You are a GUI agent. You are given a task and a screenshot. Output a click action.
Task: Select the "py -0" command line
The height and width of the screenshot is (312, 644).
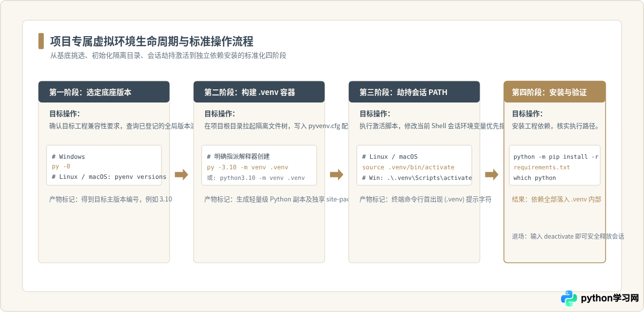click(x=61, y=166)
